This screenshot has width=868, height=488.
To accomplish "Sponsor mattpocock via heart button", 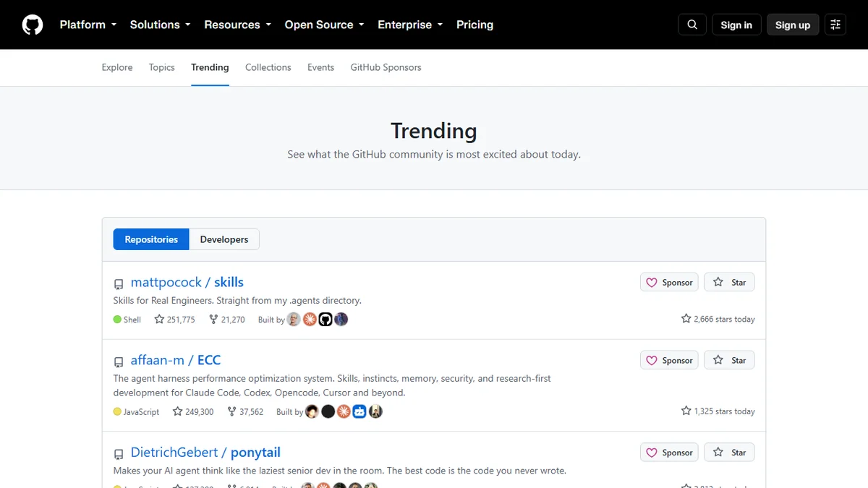I will click(669, 282).
